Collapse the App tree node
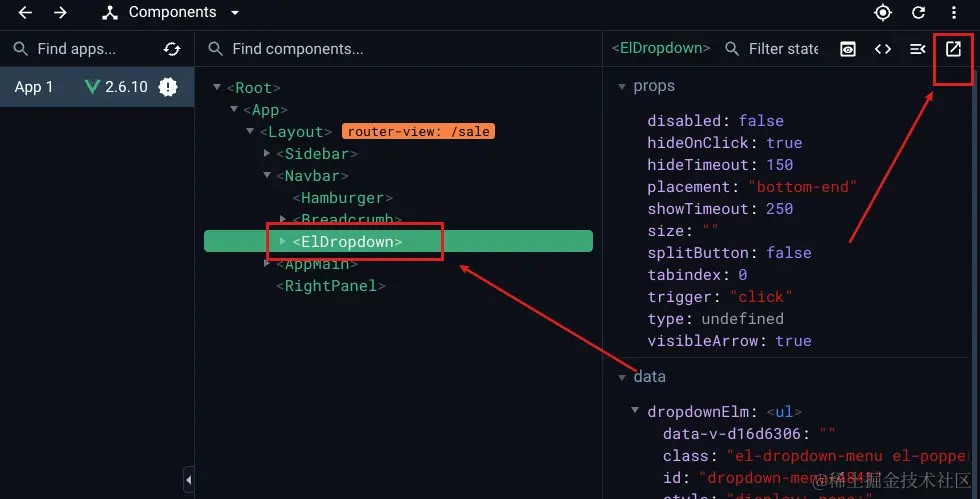Screen dimensions: 980x499 click(234, 109)
